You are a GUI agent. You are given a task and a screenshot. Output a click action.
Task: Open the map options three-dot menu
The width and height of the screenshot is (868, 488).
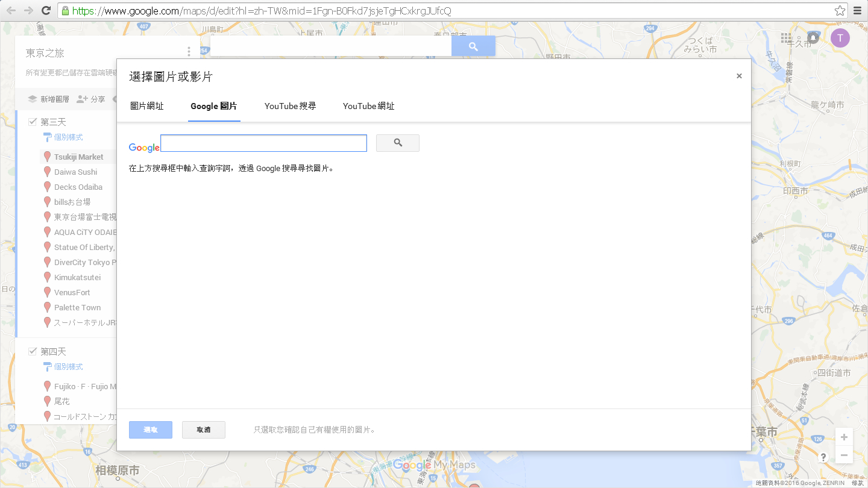(x=189, y=52)
